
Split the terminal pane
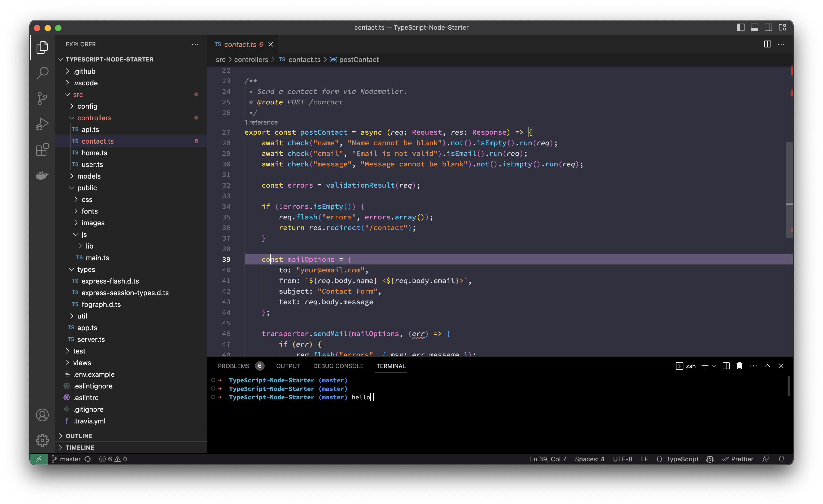[726, 366]
